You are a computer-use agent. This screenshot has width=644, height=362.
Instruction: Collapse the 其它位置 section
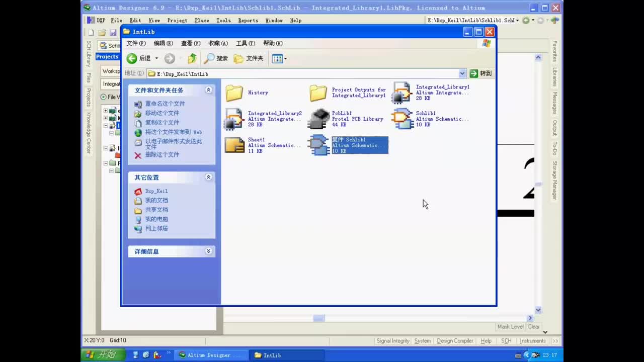coord(208,177)
